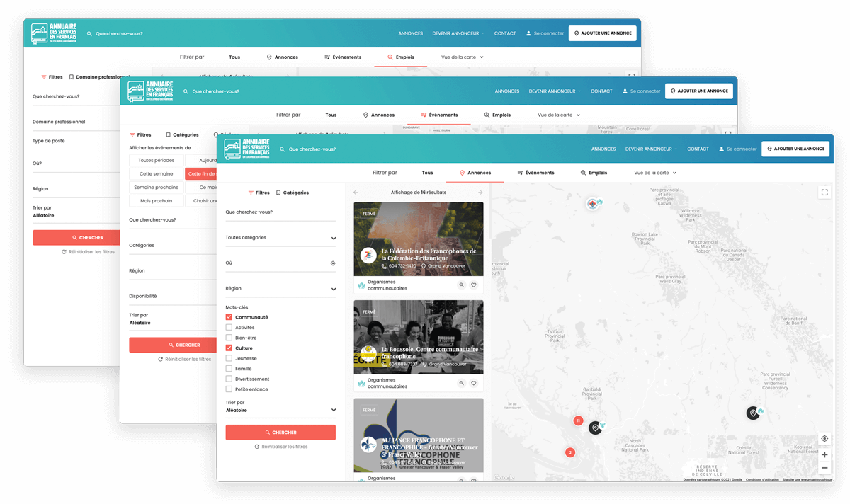Click the map cluster marker labeled 2
850x504 pixels.
[x=569, y=452]
